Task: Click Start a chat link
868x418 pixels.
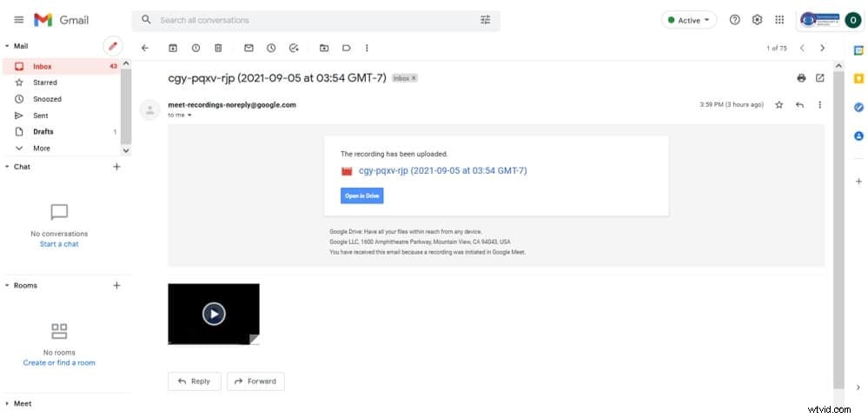Action: 59,244
